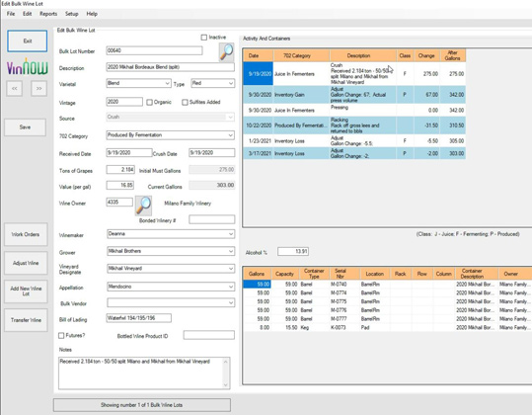Viewport: 532px width, 415px height.
Task: Click the Bill of Lading field
Action: (139, 318)
